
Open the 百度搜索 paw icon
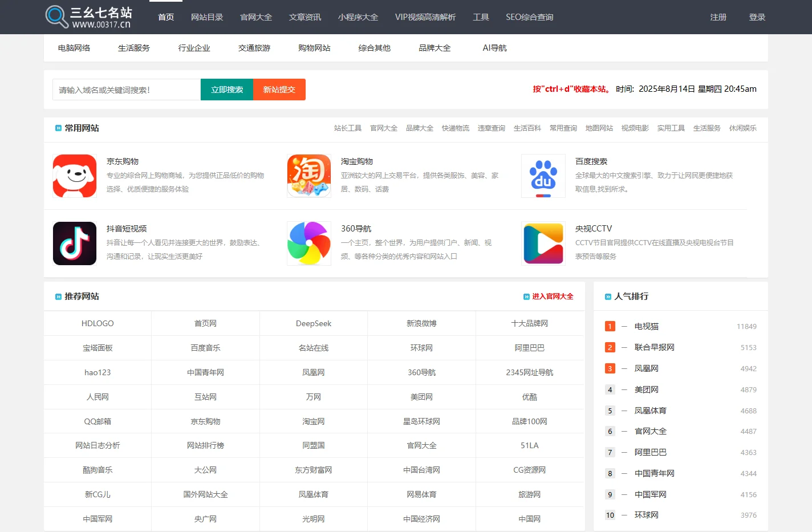tap(543, 176)
